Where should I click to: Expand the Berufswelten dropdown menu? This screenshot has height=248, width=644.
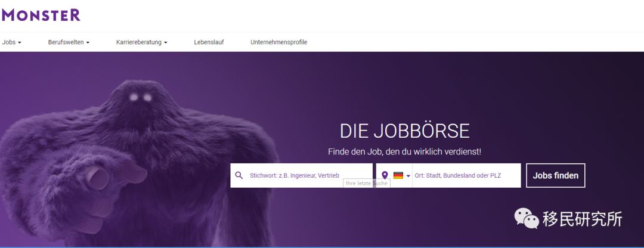click(69, 42)
